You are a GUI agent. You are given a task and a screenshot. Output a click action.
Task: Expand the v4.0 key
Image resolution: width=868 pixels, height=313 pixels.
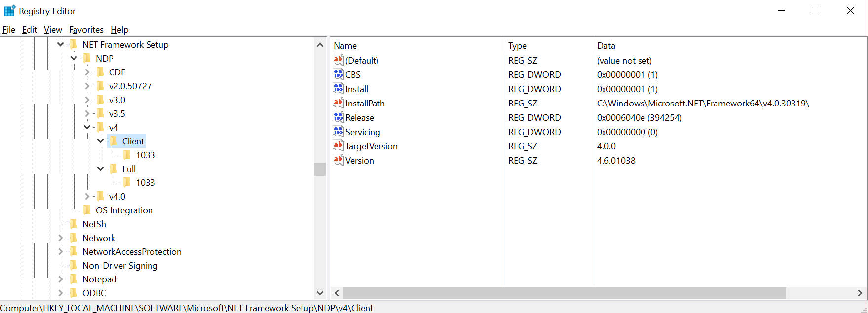87,196
